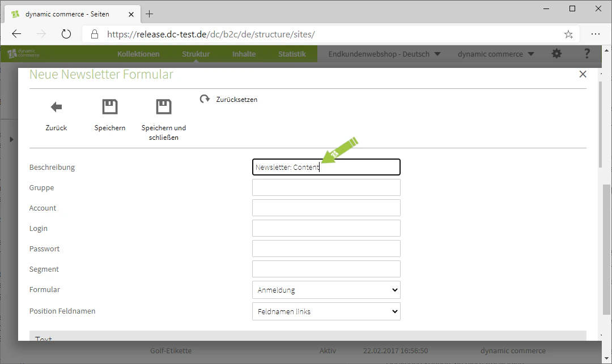Open the browser menu with three dots

coord(595,35)
